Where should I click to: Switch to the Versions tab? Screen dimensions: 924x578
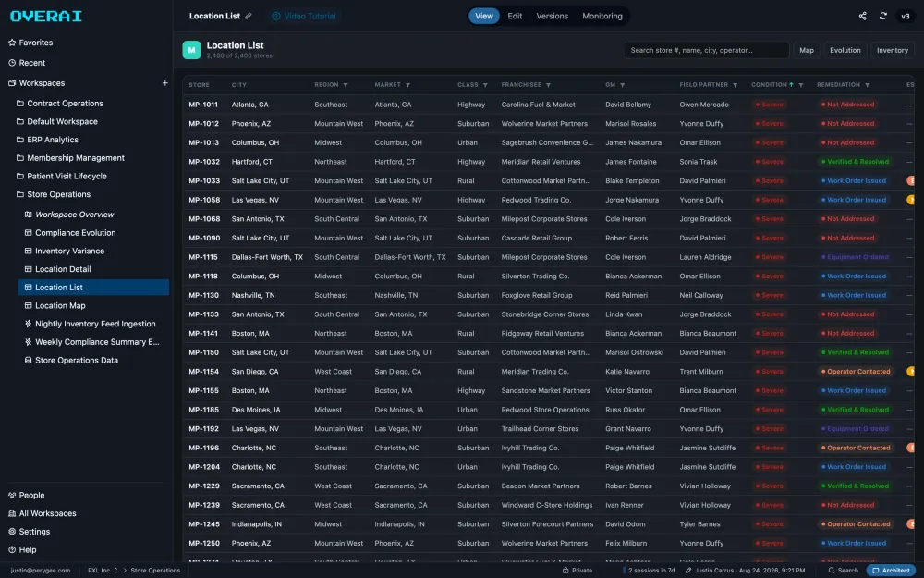553,16
